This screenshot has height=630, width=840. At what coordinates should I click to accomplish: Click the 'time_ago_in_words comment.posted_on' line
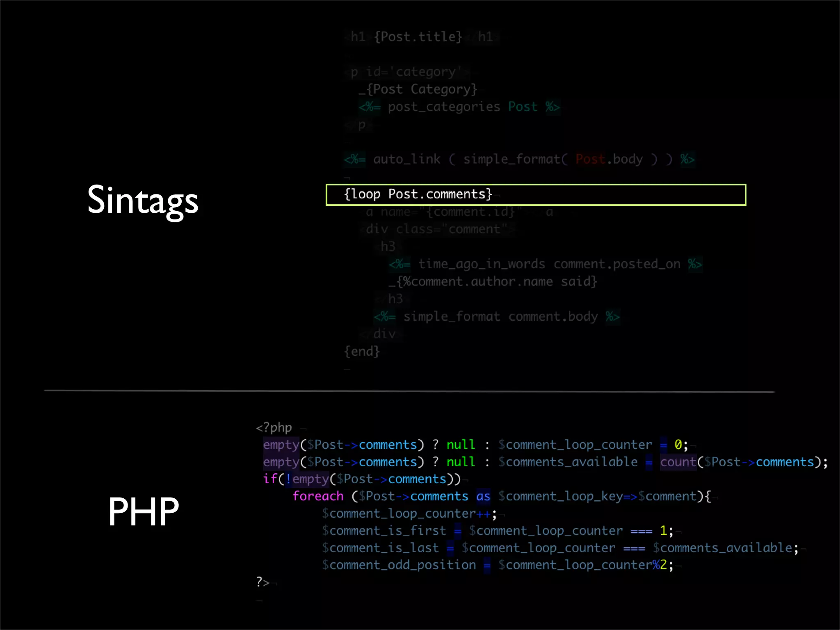tap(546, 264)
